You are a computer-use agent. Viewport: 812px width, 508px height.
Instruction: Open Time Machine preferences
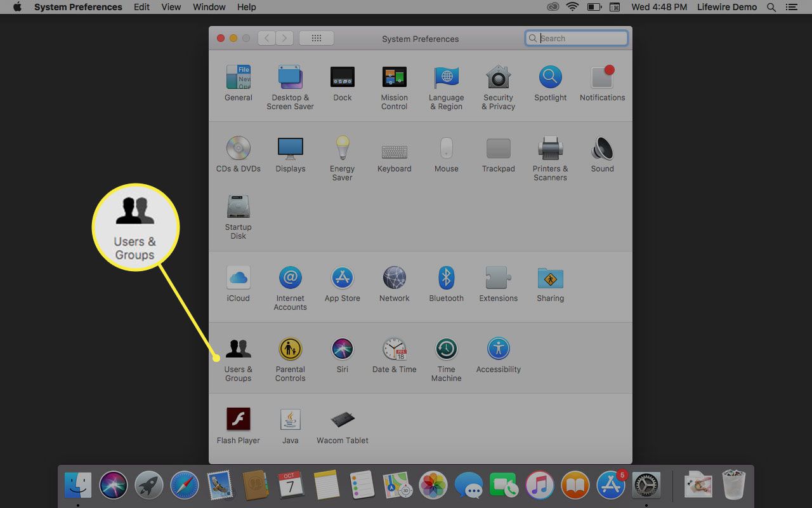point(447,359)
